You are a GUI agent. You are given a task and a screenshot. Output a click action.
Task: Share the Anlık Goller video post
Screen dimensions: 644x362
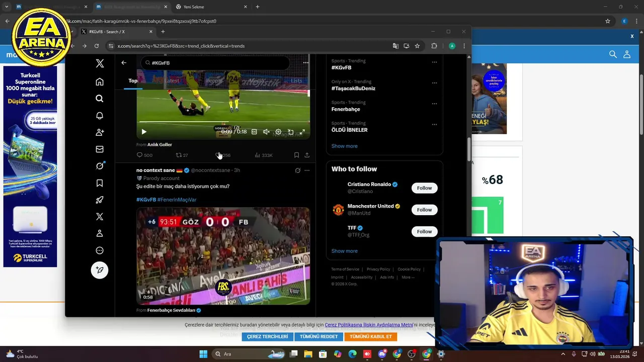307,155
